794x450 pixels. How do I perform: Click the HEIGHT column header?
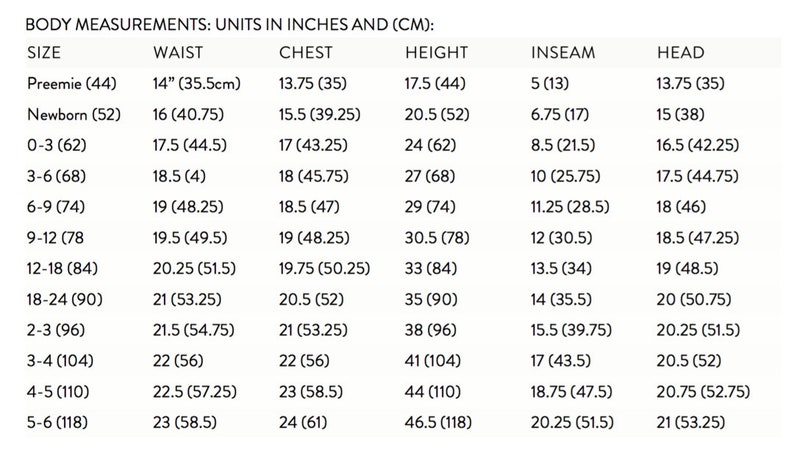point(436,53)
